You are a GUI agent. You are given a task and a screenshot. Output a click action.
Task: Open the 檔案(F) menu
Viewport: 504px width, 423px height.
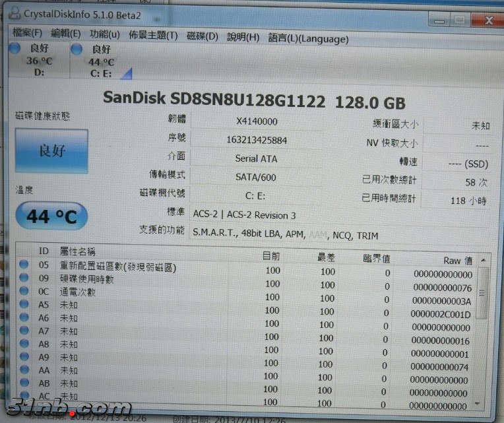(x=27, y=34)
